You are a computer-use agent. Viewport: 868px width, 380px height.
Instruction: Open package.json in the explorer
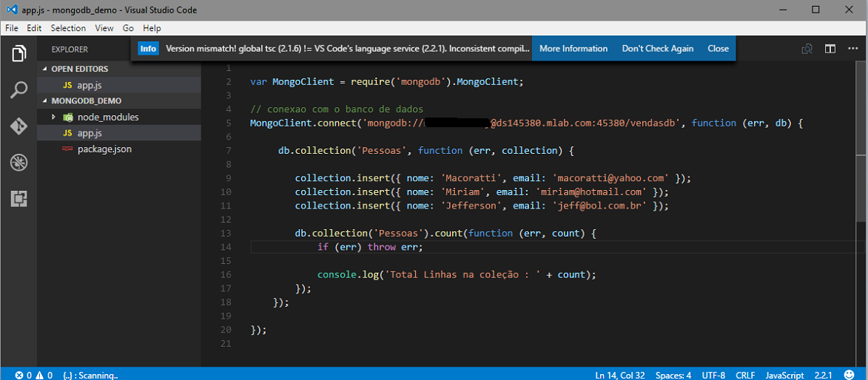tap(104, 149)
